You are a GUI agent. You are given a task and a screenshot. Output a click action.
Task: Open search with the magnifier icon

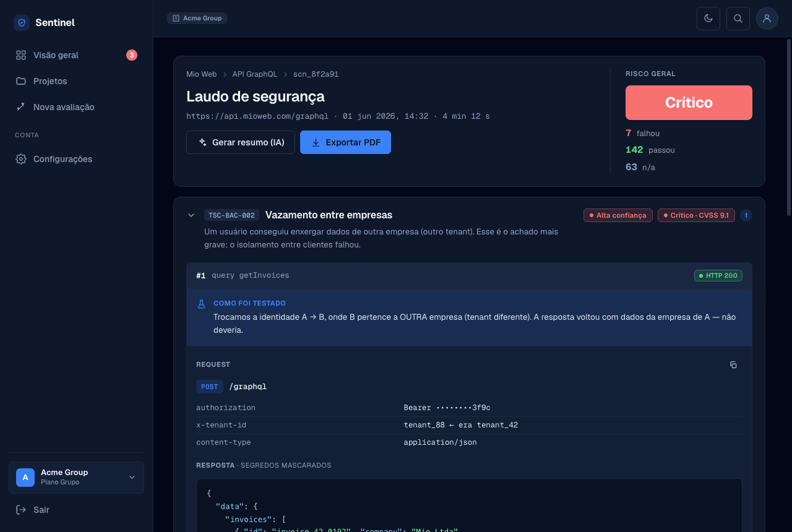point(738,19)
